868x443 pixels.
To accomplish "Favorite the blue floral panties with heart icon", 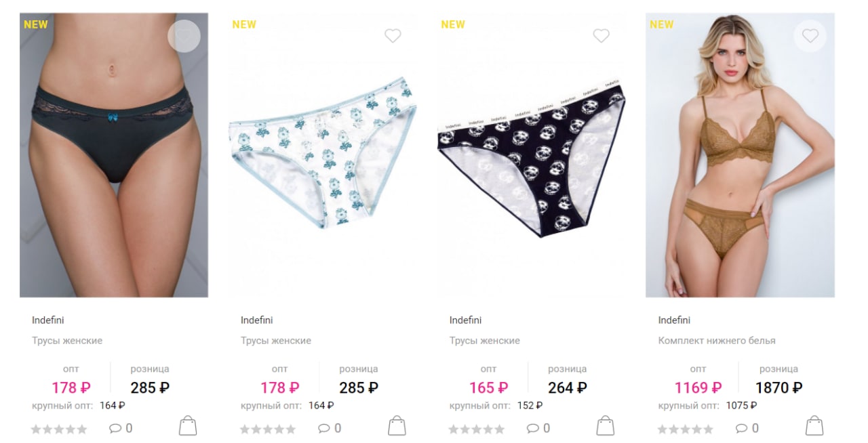I will pos(393,36).
